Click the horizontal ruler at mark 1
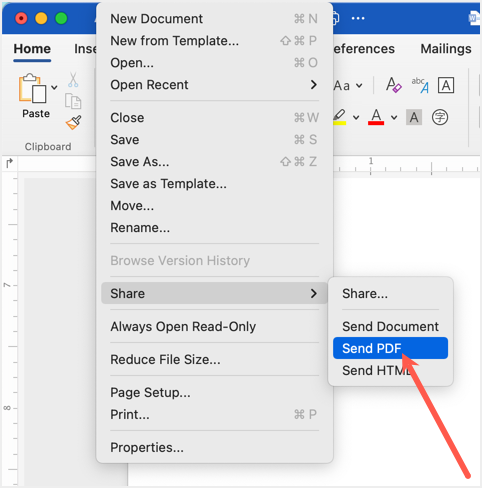This screenshot has width=482, height=488. [371, 162]
